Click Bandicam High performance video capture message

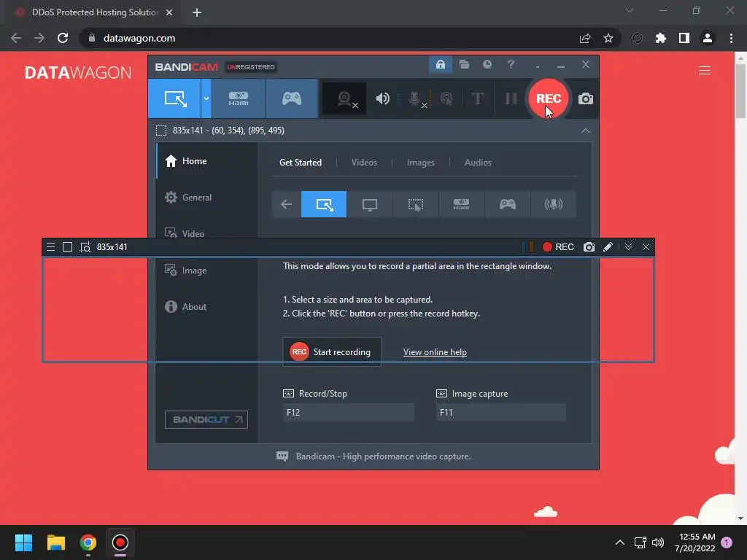point(383,456)
